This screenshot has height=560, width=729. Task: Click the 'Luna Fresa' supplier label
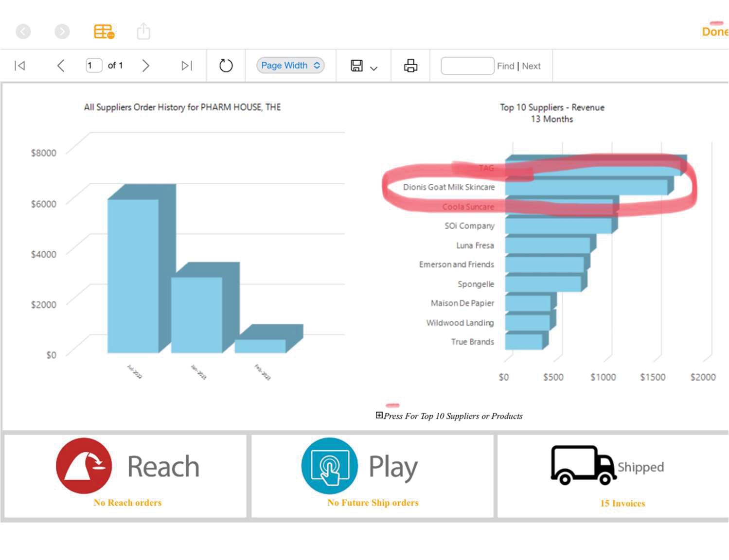(x=475, y=245)
